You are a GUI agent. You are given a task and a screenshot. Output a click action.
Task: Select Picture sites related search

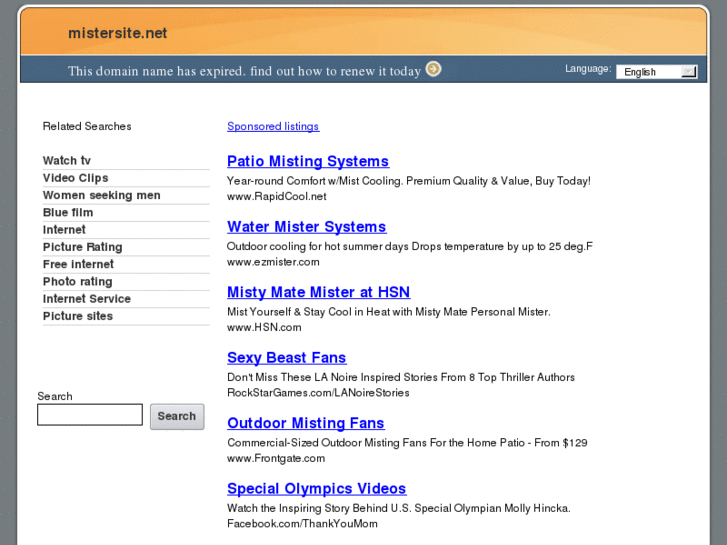[x=77, y=316]
